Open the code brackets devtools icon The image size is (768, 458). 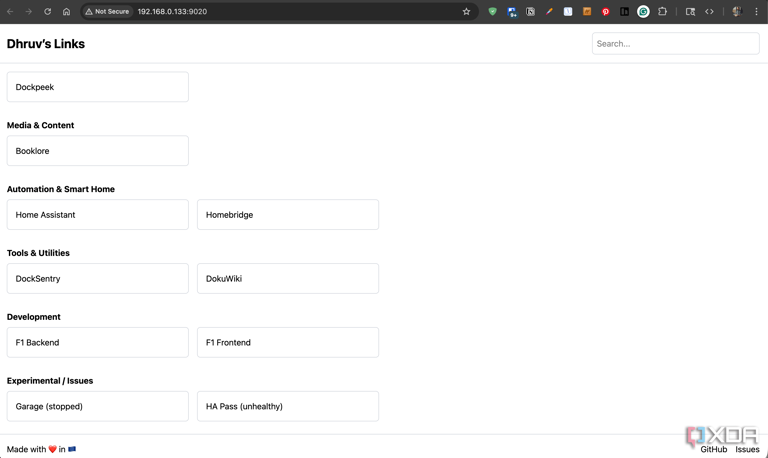[709, 12]
